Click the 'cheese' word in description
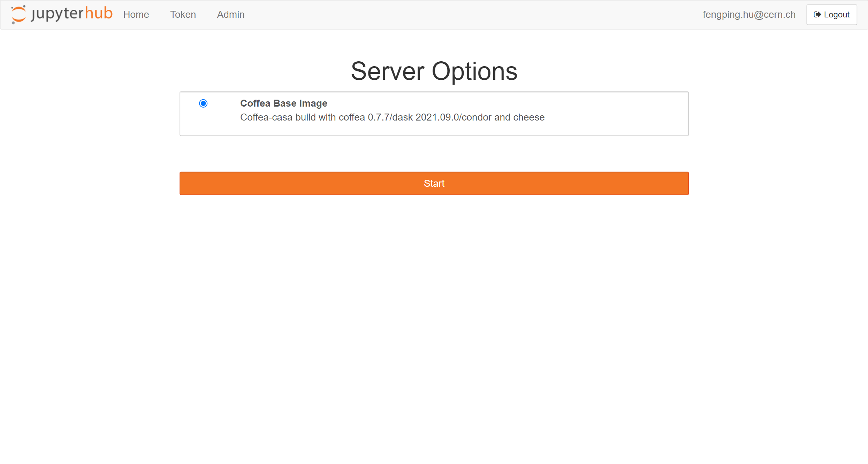 (x=529, y=117)
